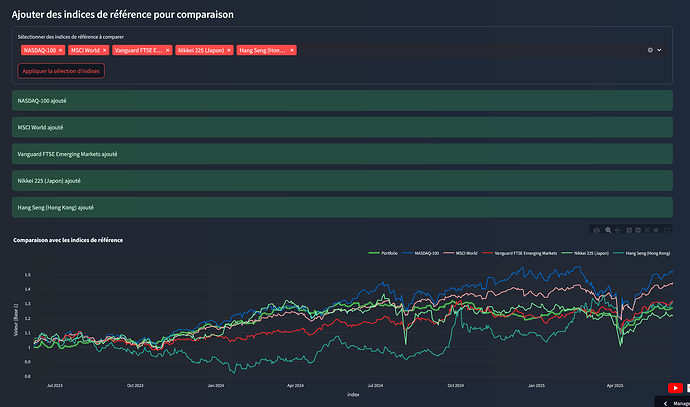Click the zoom in chart toolbar icon
Screen dimensions: 690x407
(628, 230)
